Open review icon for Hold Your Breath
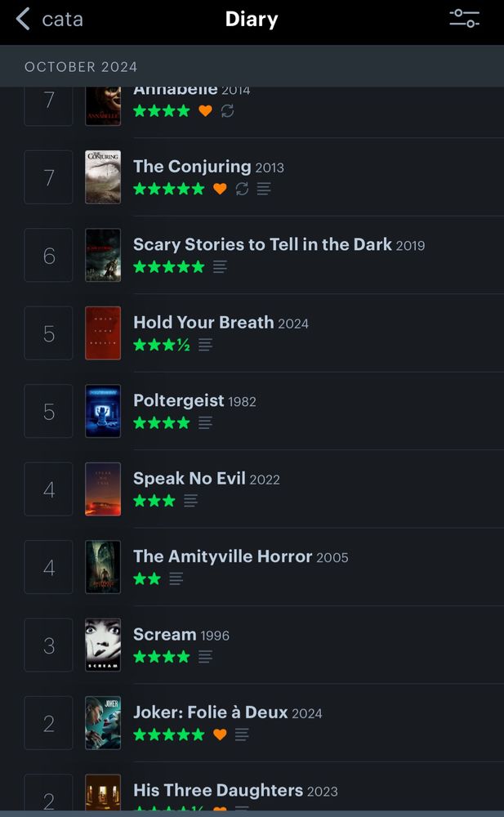504x817 pixels. click(x=205, y=345)
